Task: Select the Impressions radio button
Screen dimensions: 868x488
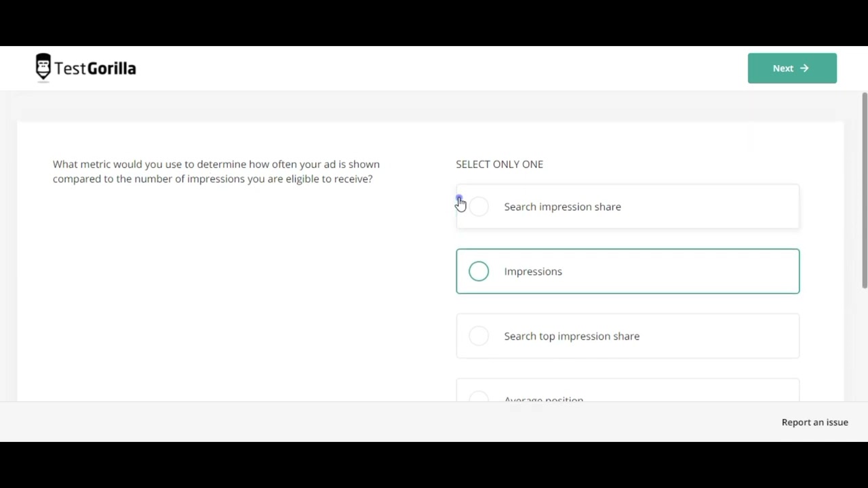Action: click(x=479, y=271)
